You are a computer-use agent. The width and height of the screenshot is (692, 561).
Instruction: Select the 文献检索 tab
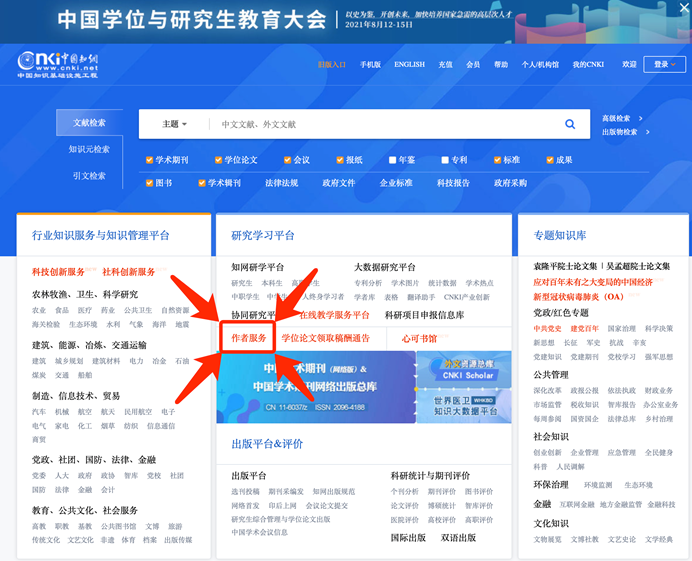[89, 122]
